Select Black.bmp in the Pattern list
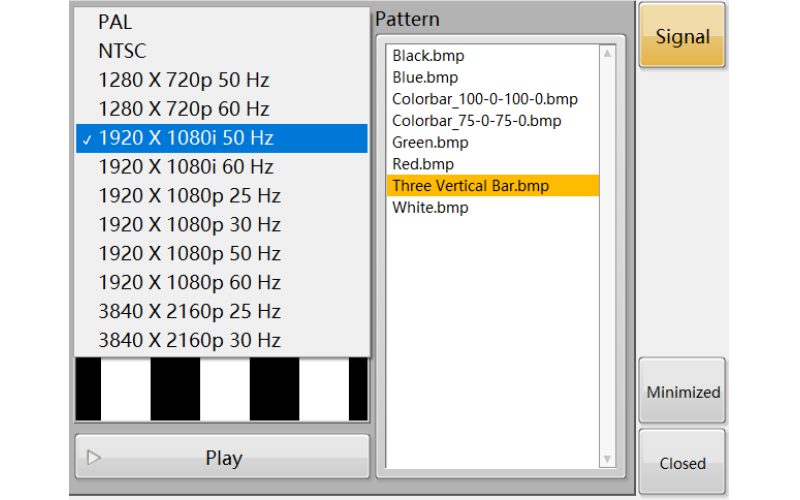Screen dimensions: 800x500 pyautogui.click(x=492, y=56)
